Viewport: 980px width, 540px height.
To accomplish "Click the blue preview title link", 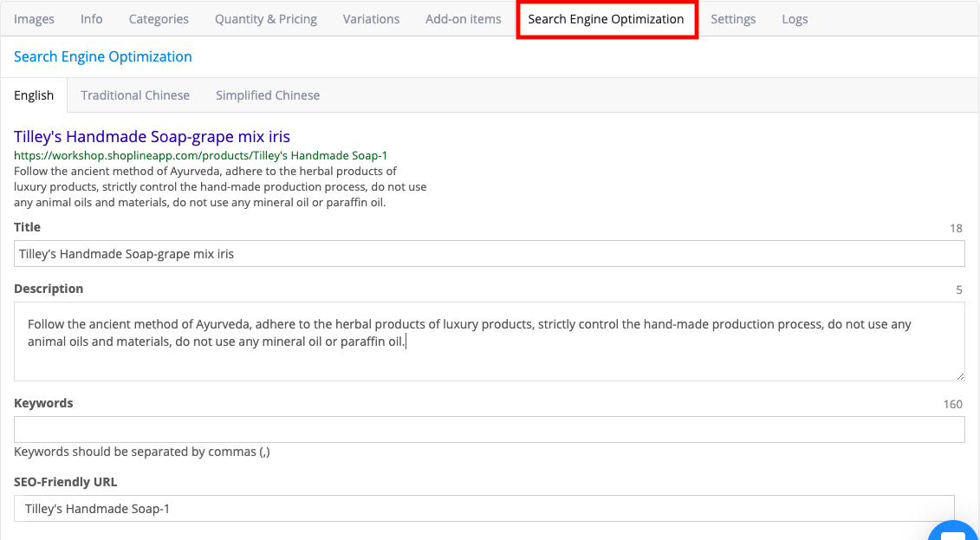I will tap(152, 136).
